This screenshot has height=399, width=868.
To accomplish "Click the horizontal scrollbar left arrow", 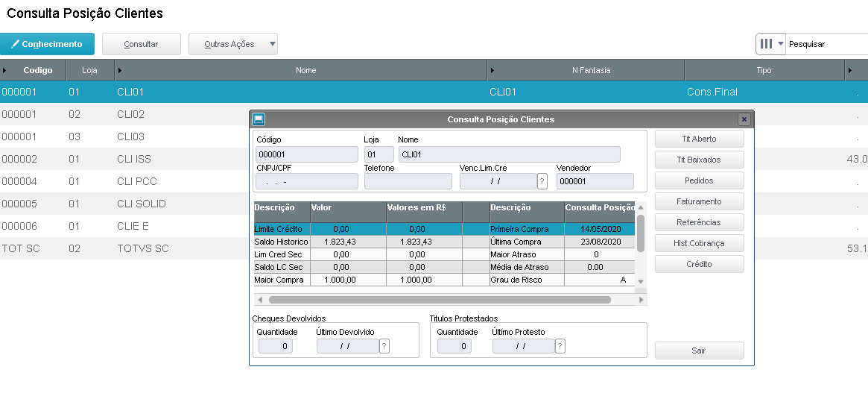I will coord(259,300).
